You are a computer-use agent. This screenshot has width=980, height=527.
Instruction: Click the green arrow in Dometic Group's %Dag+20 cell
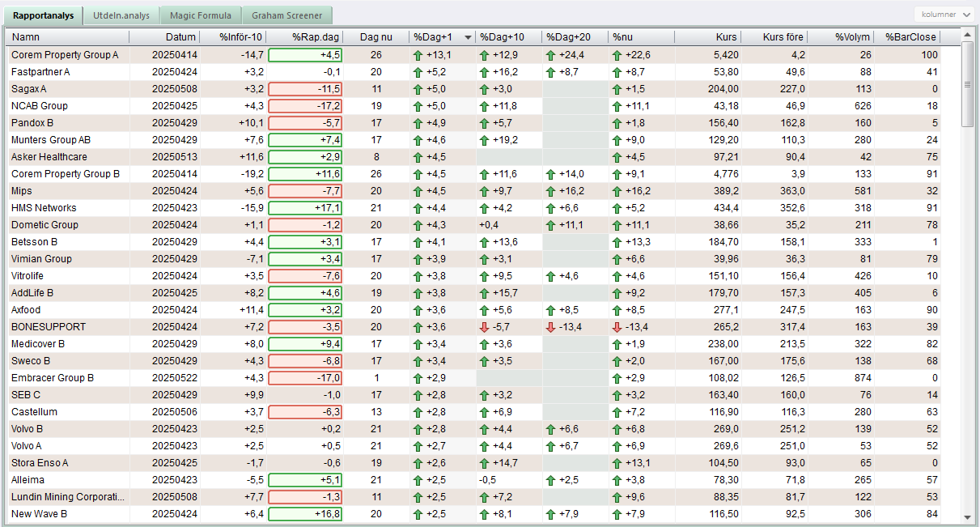pyautogui.click(x=551, y=225)
